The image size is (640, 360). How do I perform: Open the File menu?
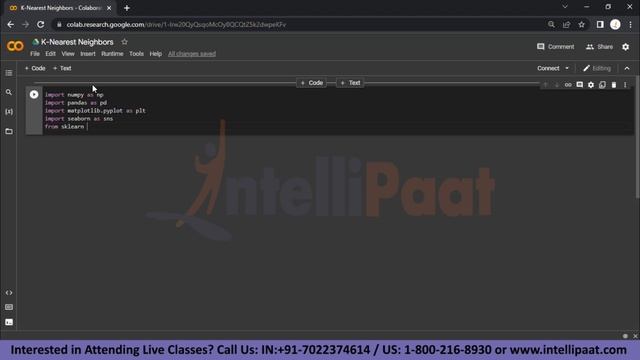point(35,54)
